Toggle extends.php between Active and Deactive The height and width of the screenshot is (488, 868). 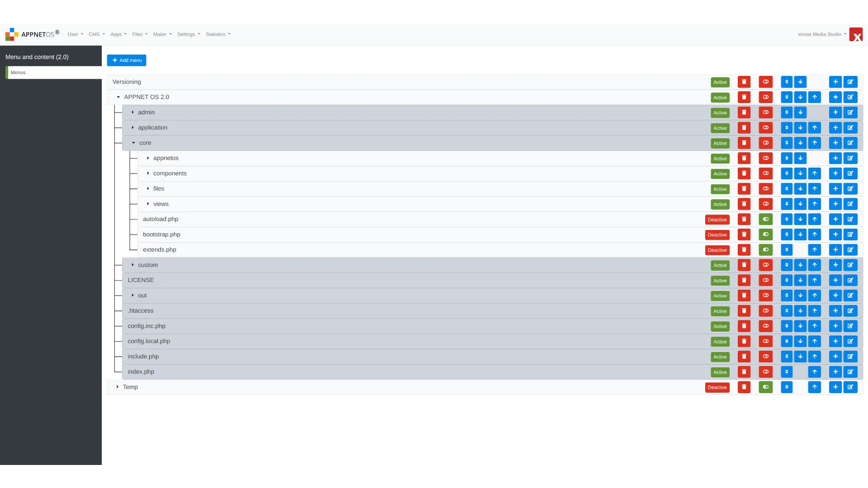(x=765, y=250)
